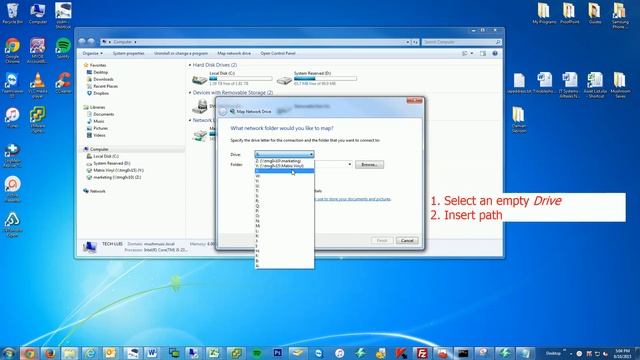Select Recent Places under Favorites

click(x=105, y=86)
